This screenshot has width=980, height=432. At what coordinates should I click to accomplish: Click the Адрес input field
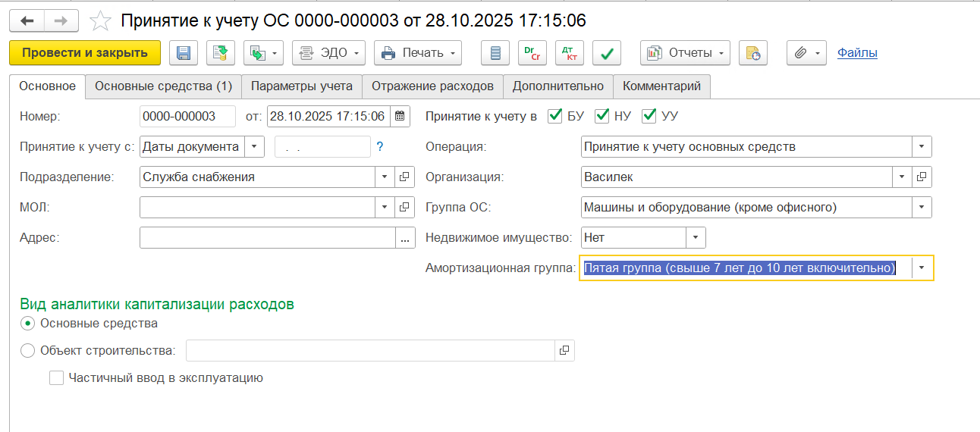click(268, 237)
